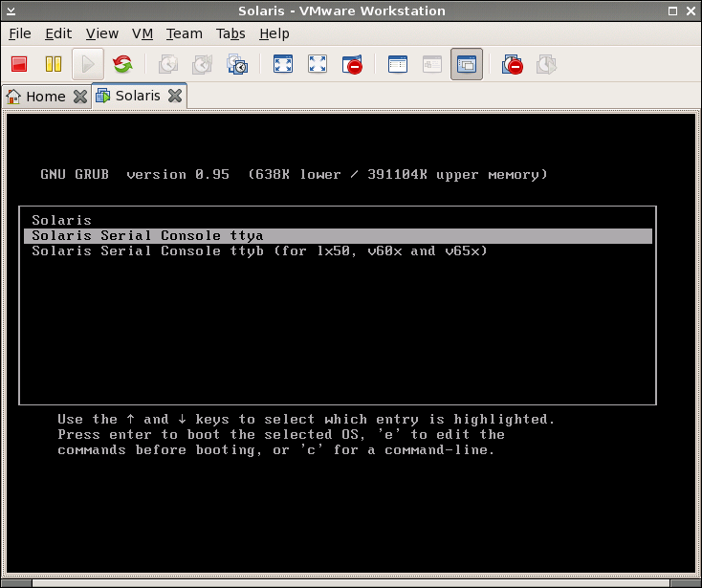Select 'Solaris Serial Console ttyb' entry
The height and width of the screenshot is (588, 702).
tap(338, 251)
